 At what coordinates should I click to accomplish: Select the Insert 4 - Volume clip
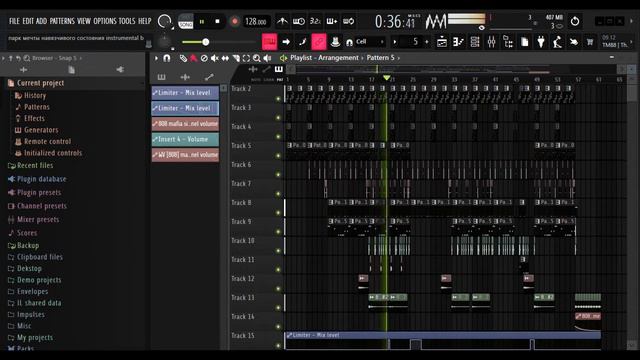pos(185,140)
